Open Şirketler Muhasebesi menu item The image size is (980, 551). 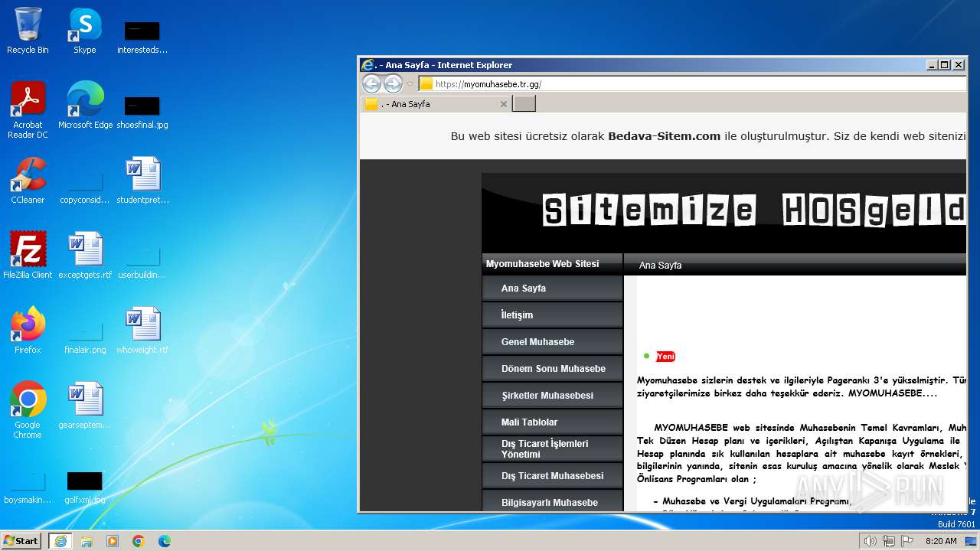pyautogui.click(x=552, y=396)
